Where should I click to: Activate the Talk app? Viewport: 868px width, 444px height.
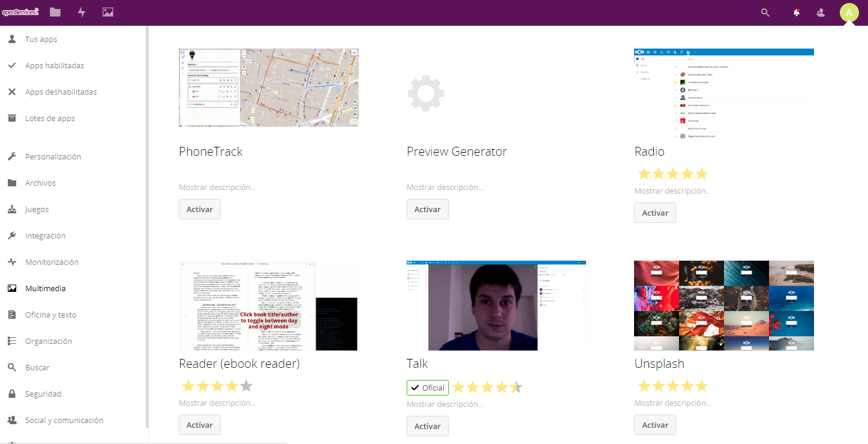pos(427,426)
